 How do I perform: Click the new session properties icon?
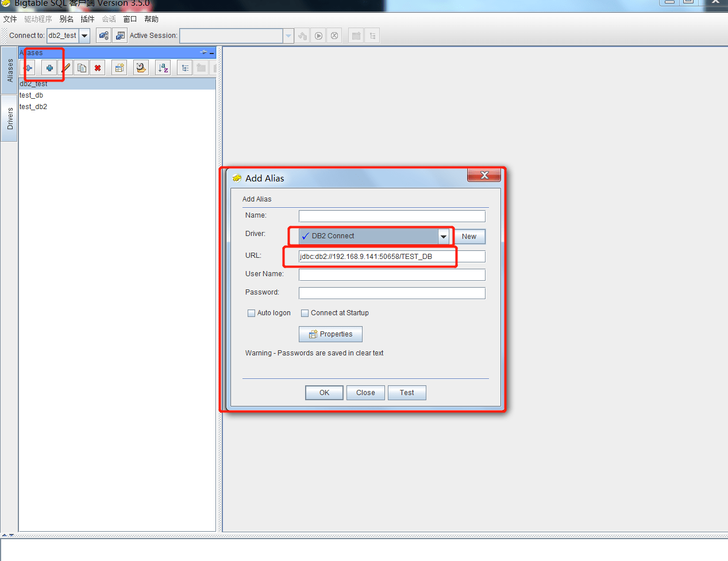(120, 36)
